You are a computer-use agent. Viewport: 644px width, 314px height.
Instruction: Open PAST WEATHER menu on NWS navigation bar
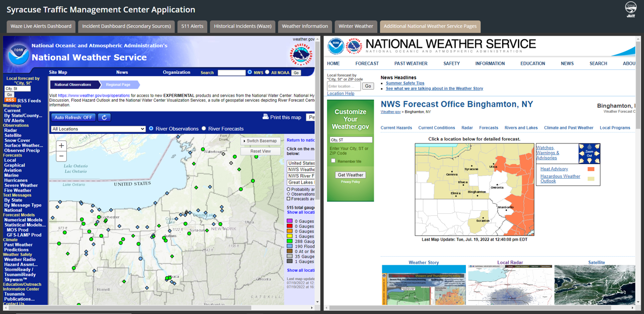click(x=411, y=63)
